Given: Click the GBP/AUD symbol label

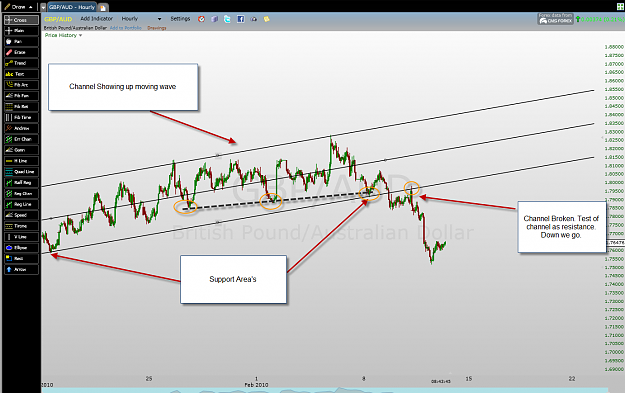Looking at the screenshot, I should coord(58,19).
